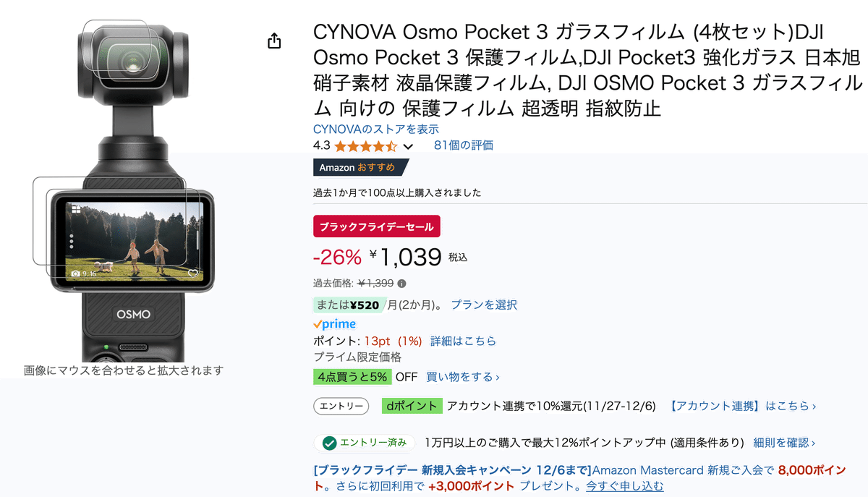Click the 4点買うと5% green coupon badge
The width and height of the screenshot is (868, 497).
[352, 376]
